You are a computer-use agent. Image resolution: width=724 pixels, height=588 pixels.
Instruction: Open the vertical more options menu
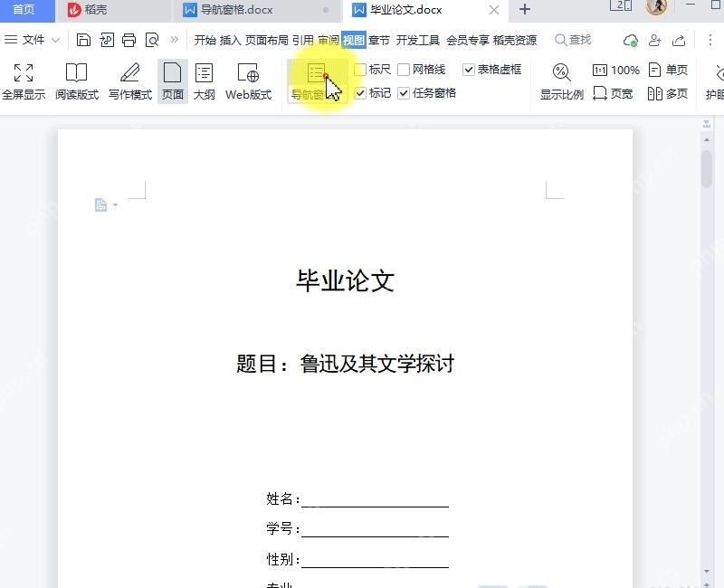[710, 40]
